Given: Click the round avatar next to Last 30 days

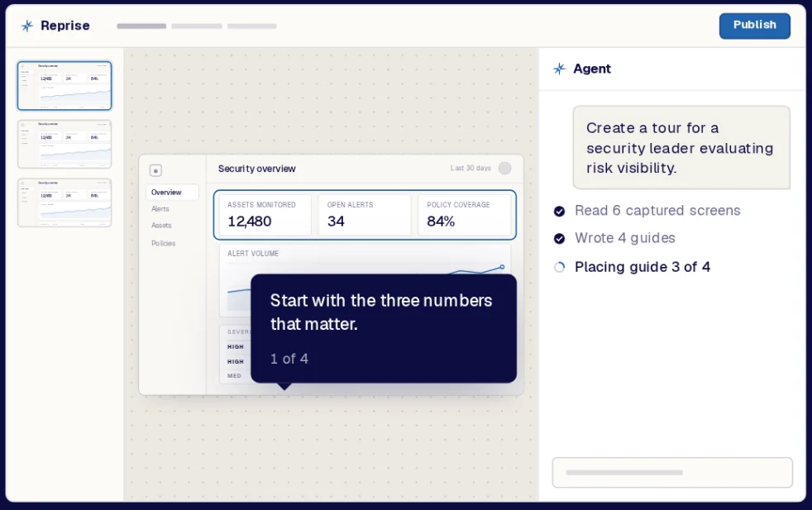Looking at the screenshot, I should pyautogui.click(x=504, y=168).
